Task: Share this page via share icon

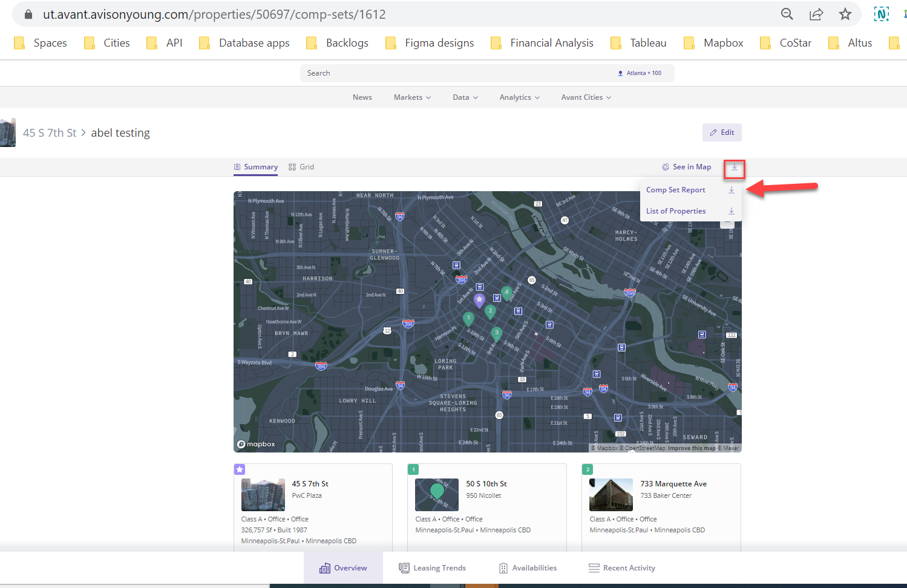Action: coord(816,14)
